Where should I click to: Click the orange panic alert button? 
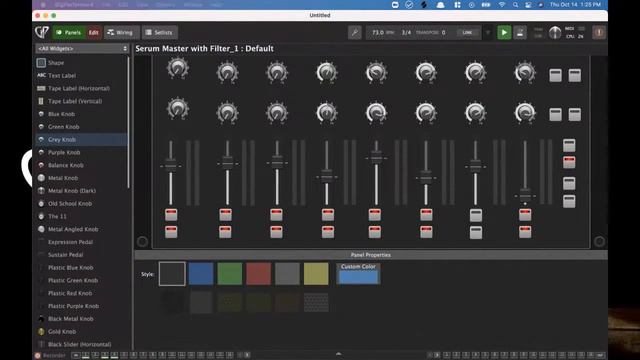coord(599,32)
